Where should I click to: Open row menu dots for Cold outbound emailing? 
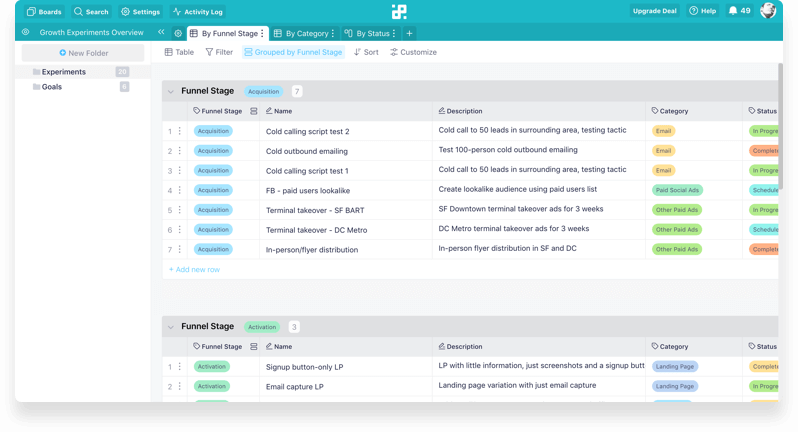click(180, 151)
